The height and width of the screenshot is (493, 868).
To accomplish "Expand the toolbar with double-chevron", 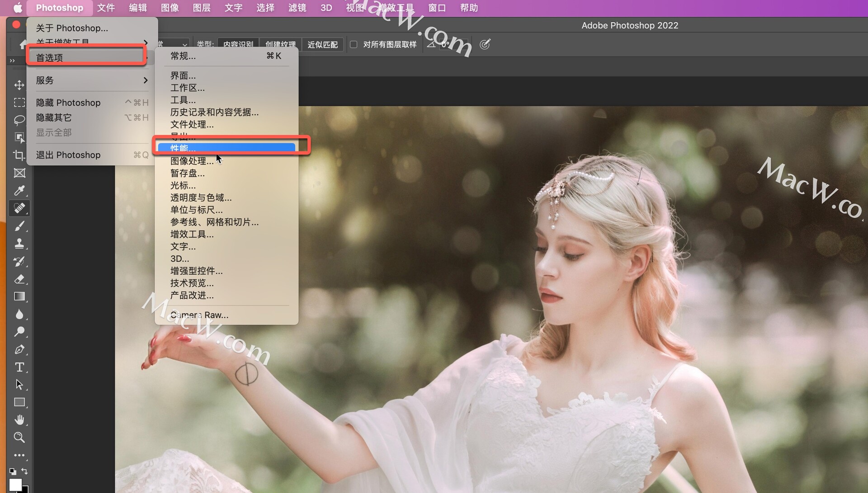I will pyautogui.click(x=12, y=61).
